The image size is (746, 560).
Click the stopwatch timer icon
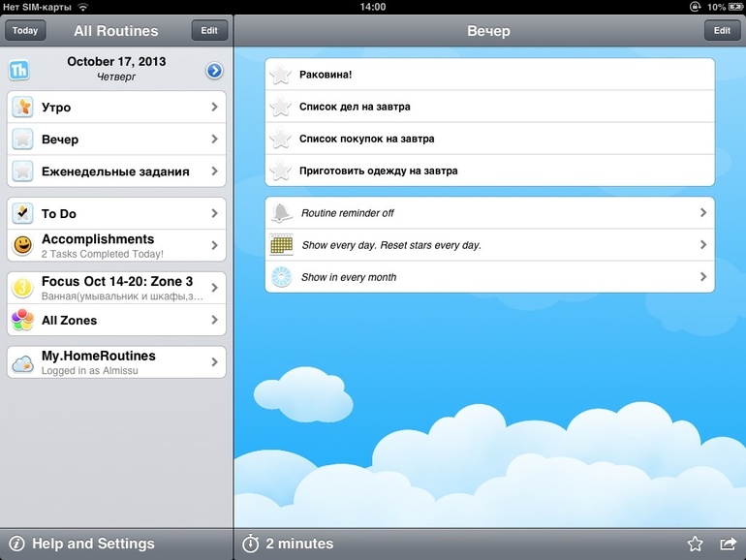(250, 544)
